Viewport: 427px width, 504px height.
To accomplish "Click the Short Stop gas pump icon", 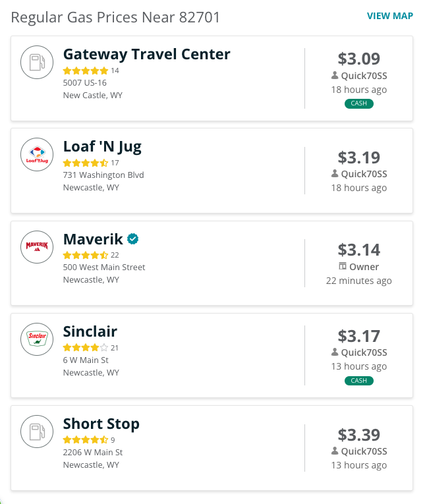I will click(x=37, y=432).
